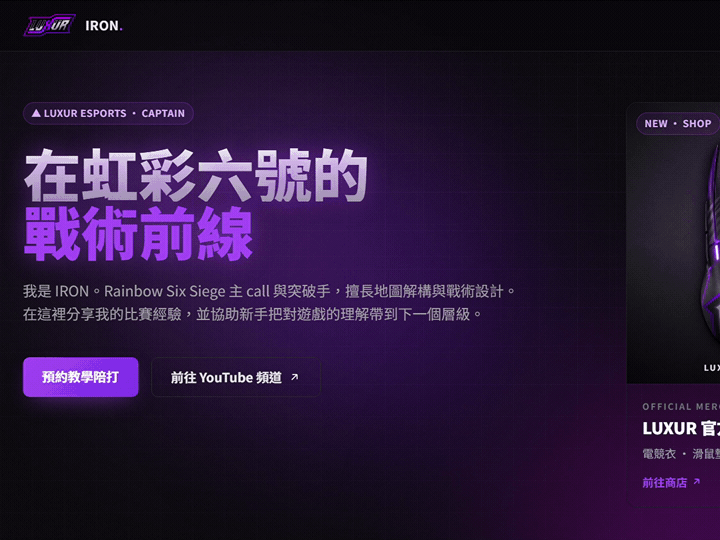Open the 前往 YouTube 頻道 button

236,377
